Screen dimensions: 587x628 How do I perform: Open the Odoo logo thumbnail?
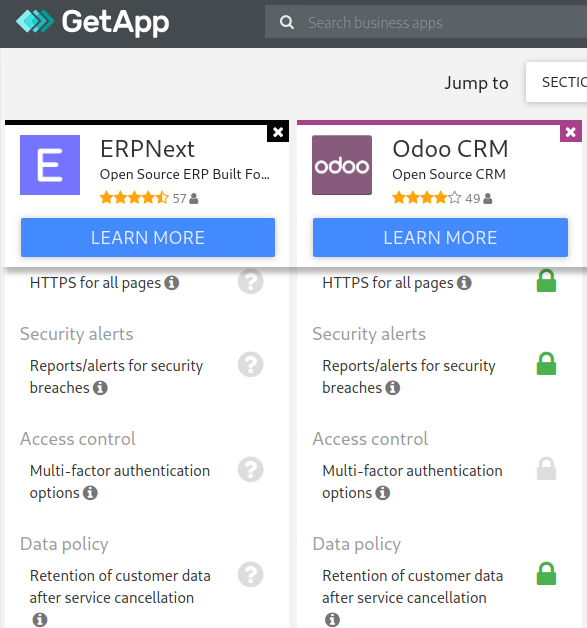coord(342,165)
